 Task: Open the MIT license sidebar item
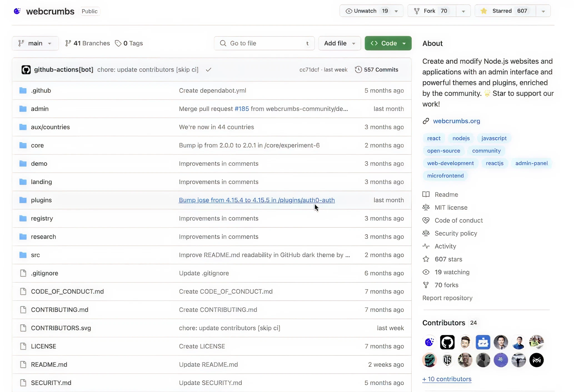[x=451, y=208]
